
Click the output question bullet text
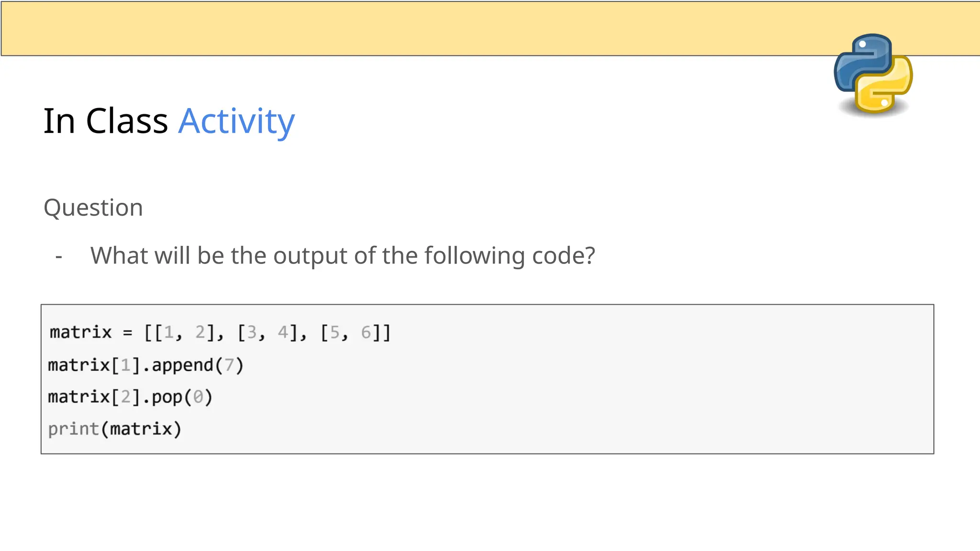[x=343, y=255]
